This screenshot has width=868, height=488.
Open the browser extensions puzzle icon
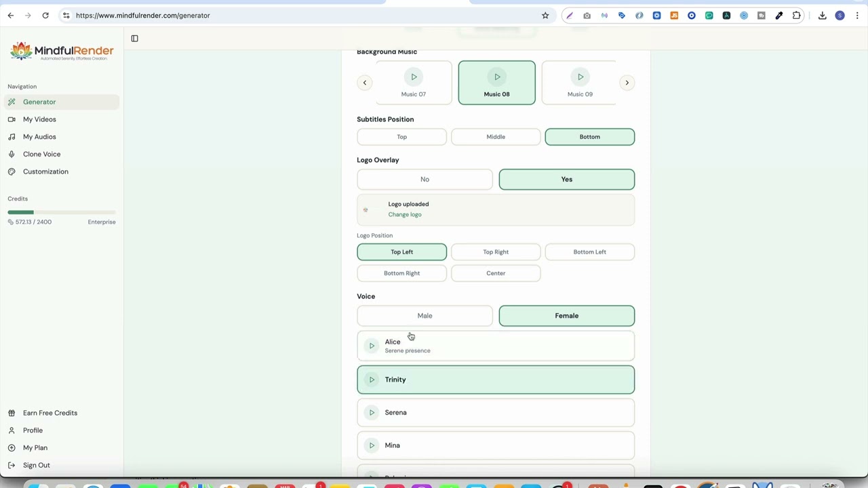pyautogui.click(x=797, y=16)
